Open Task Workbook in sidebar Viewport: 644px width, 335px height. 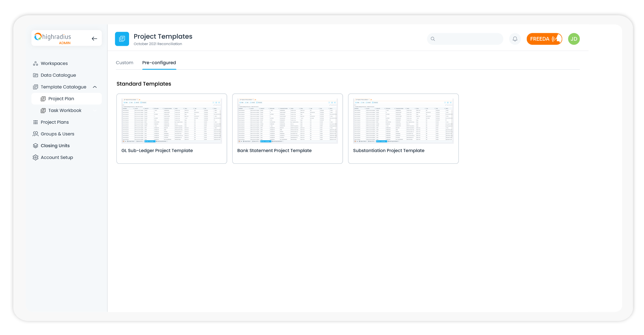coord(65,110)
